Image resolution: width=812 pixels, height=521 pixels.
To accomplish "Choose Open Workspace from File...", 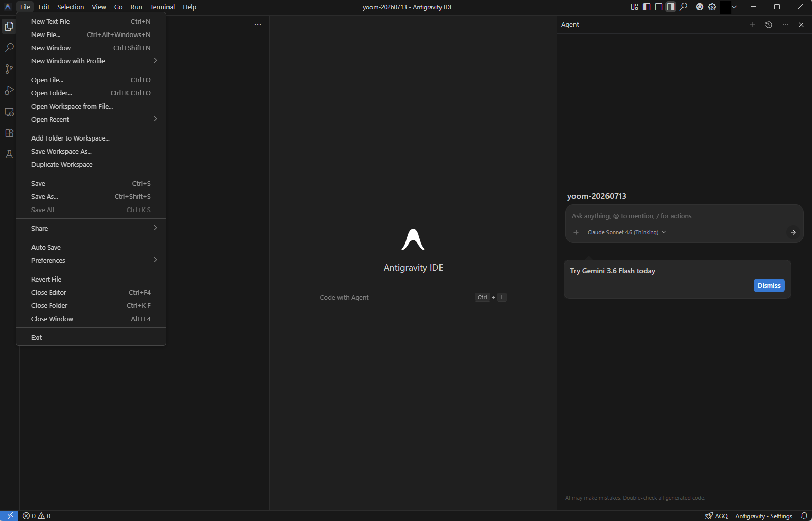I will (x=91, y=106).
